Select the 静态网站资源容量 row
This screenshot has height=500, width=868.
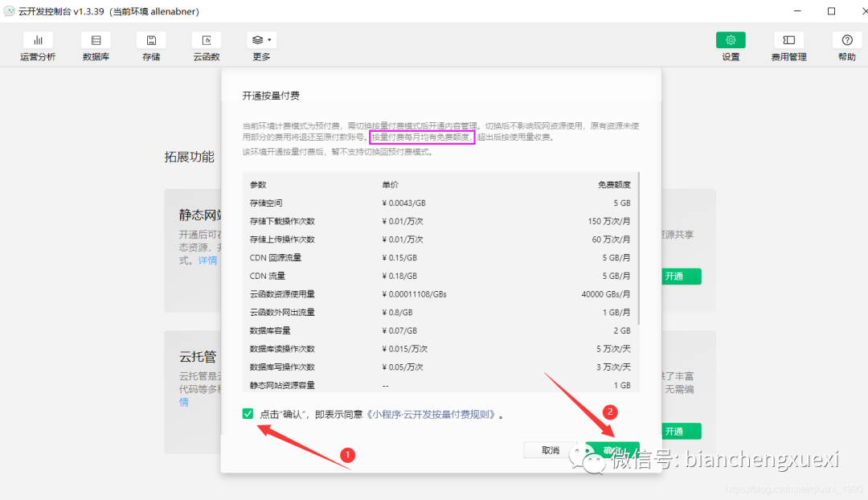click(x=440, y=385)
